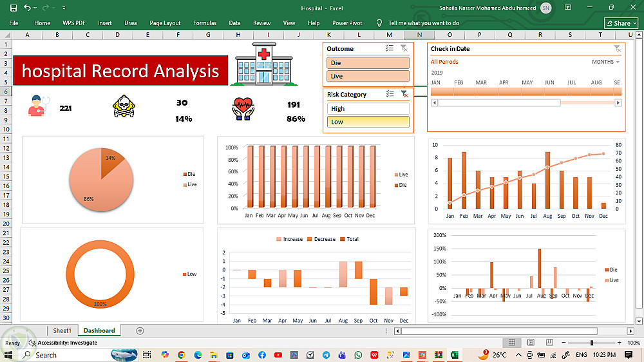Toggle multi-select in Outcome slicer

click(390, 48)
